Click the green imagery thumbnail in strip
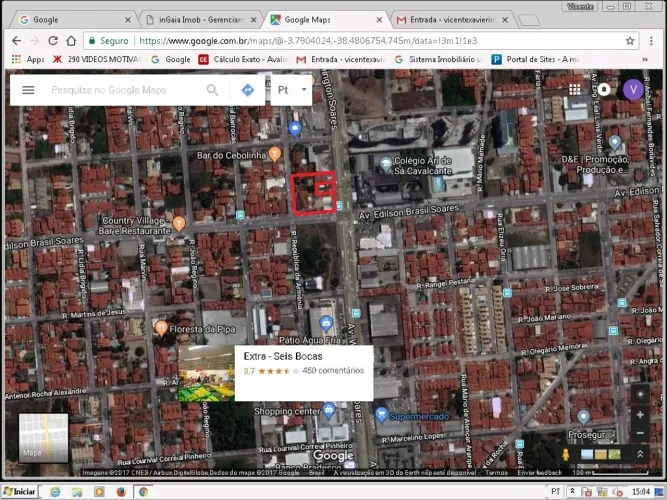The height and width of the screenshot is (500, 667). click(x=614, y=454)
